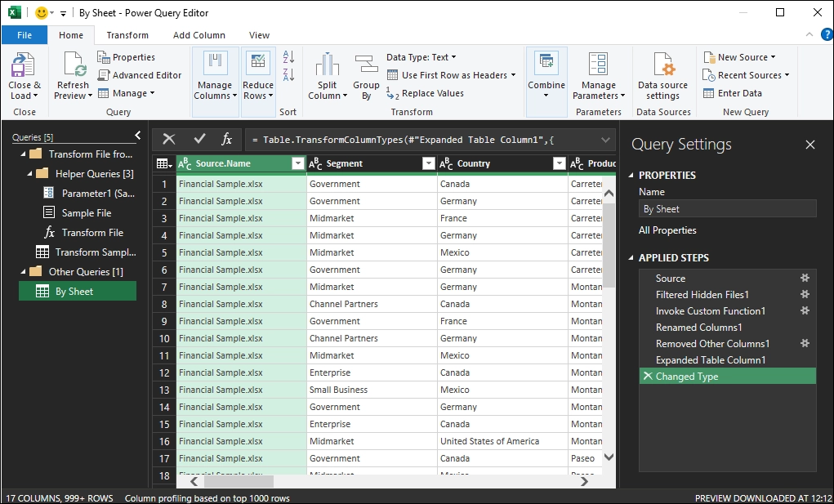Confirm the formula with the checkmark icon
Viewport: 834px width, 504px height.
coord(199,140)
